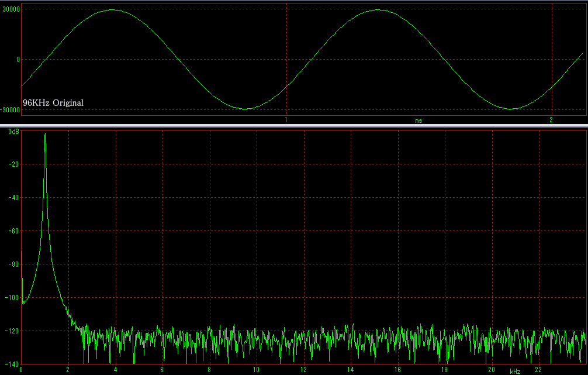Select the "-80" dB axis label
Screen dimensions: 588x375
pyautogui.click(x=13, y=264)
